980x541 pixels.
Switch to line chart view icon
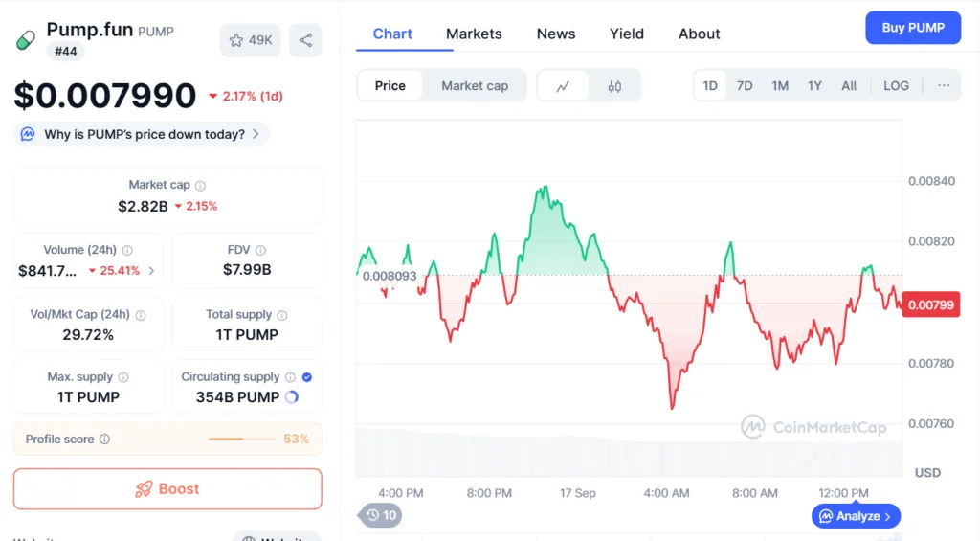(563, 86)
